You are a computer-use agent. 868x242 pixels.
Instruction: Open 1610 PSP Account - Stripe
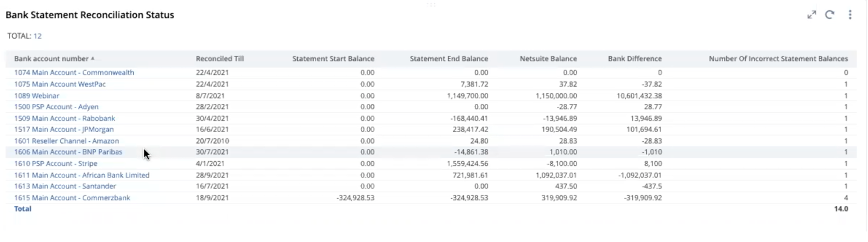coord(56,163)
